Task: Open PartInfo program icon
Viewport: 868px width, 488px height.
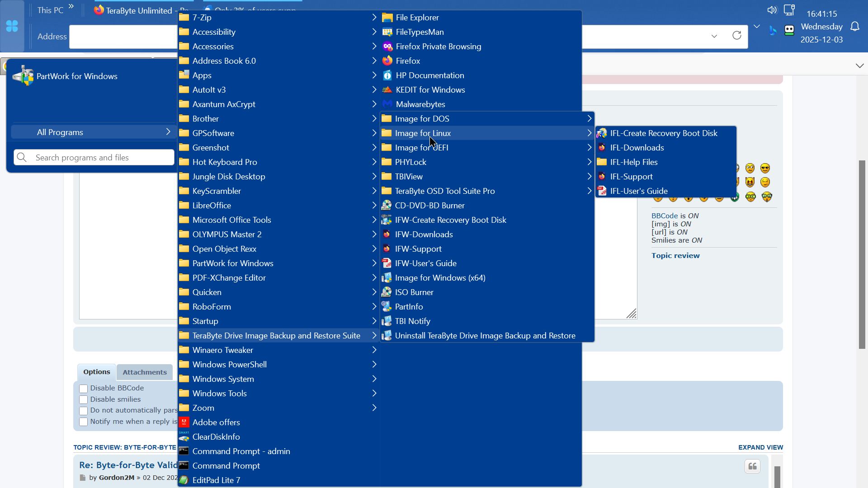Action: pyautogui.click(x=387, y=307)
